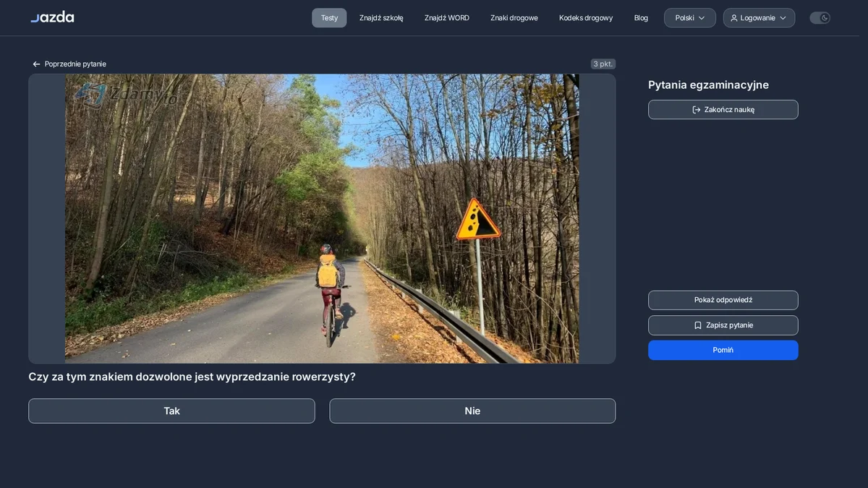
Task: Expand the Logowanie dropdown chevron
Action: pyautogui.click(x=783, y=18)
